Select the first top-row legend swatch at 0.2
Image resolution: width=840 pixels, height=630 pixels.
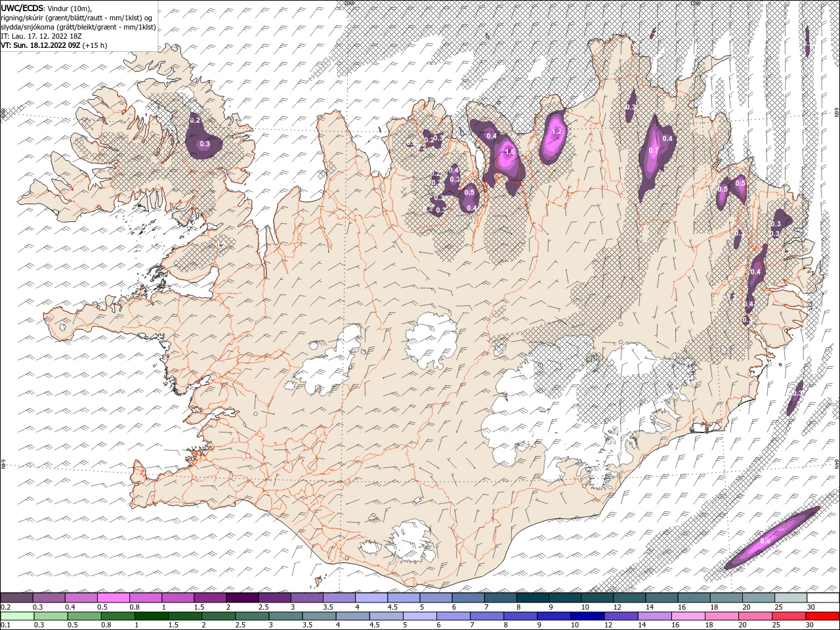(x=16, y=597)
